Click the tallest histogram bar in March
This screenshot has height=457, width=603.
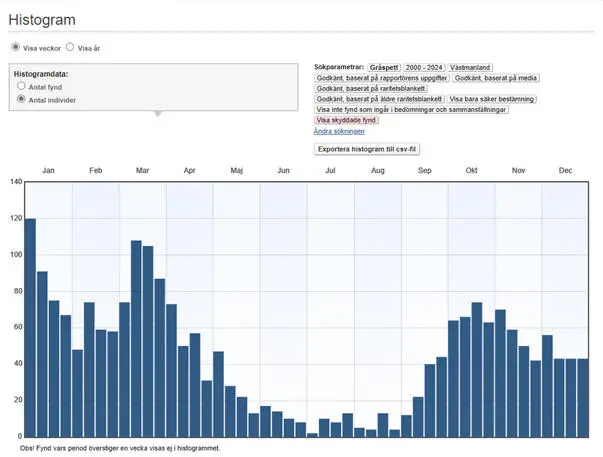click(136, 338)
